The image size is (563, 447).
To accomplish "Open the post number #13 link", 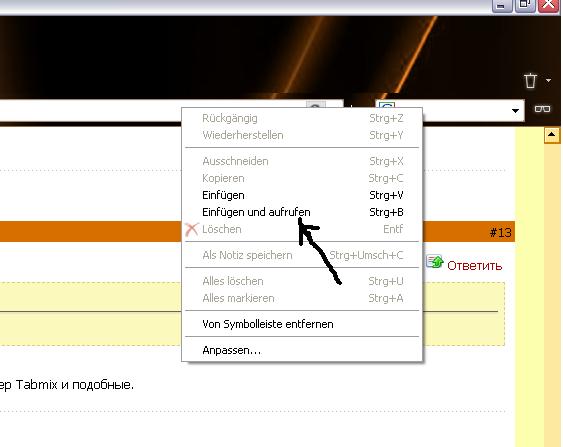I will coord(501,233).
